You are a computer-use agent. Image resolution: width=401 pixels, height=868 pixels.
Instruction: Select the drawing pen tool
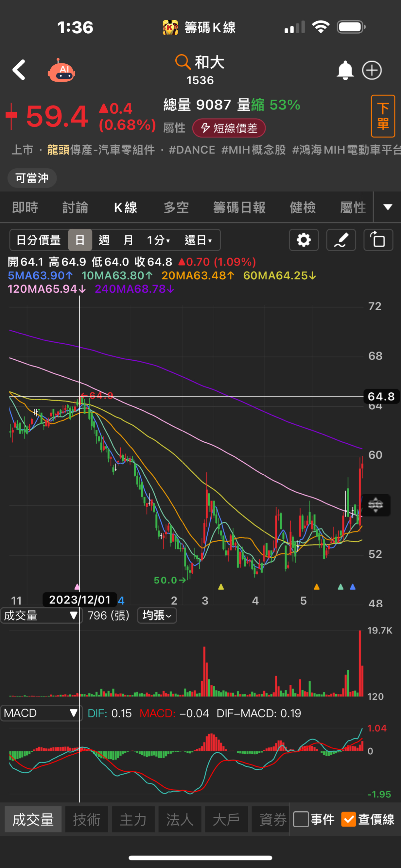341,240
